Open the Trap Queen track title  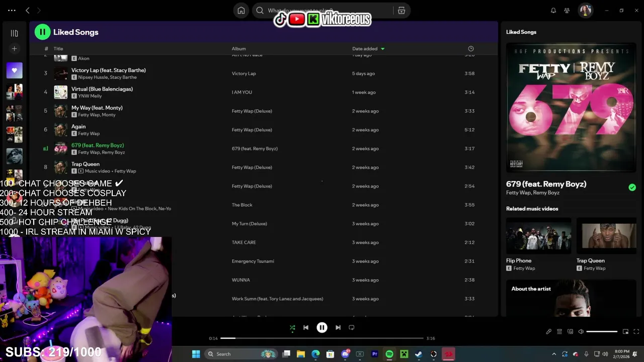[86, 164]
